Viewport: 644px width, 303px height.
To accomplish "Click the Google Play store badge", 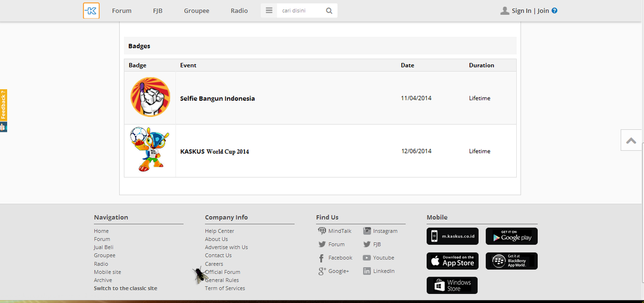I will pos(512,236).
